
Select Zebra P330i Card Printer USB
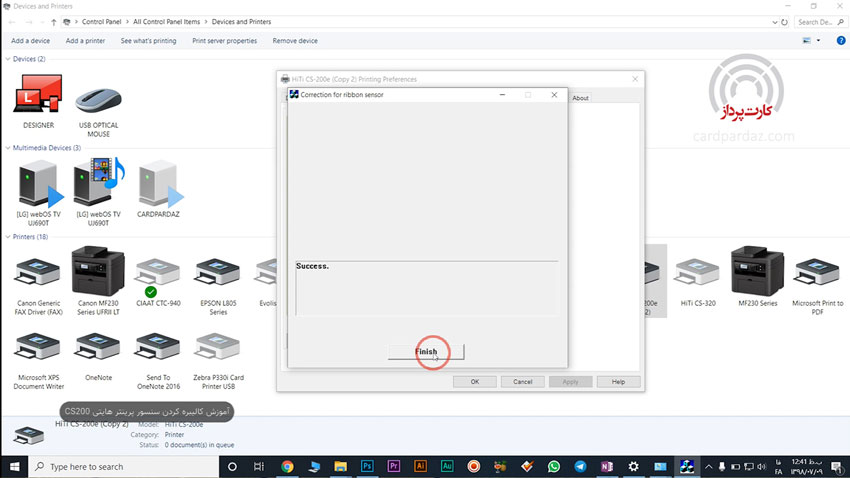tap(218, 361)
